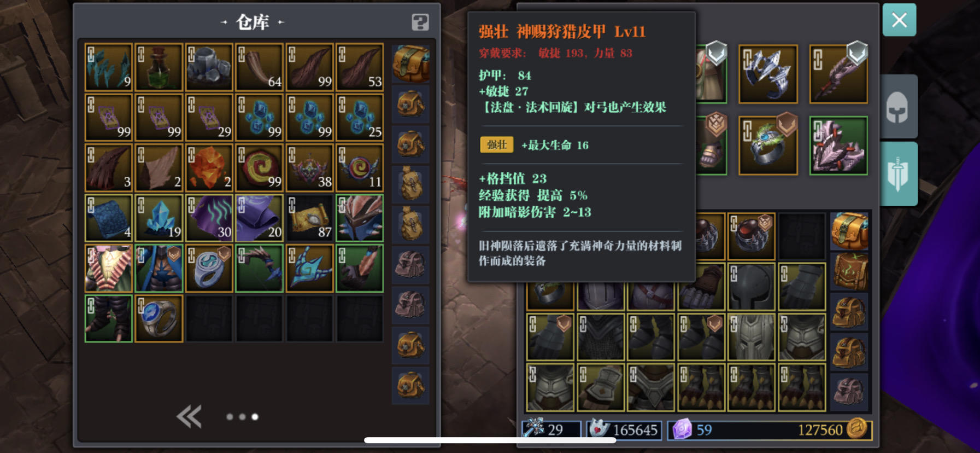Image resolution: width=980 pixels, height=453 pixels.
Task: Open the first warehouse bag tab
Action: pyautogui.click(x=411, y=63)
